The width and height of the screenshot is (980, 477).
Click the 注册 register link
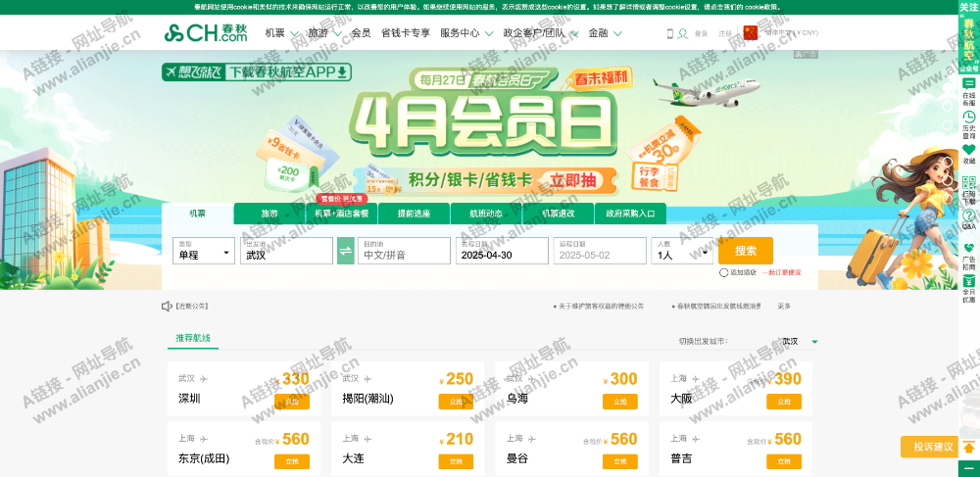[x=725, y=33]
